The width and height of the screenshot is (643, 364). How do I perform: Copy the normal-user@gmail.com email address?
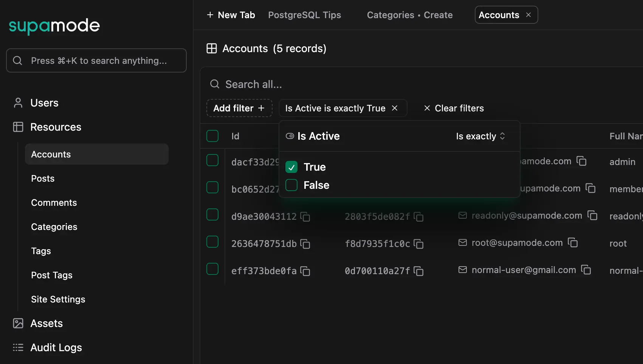586,270
